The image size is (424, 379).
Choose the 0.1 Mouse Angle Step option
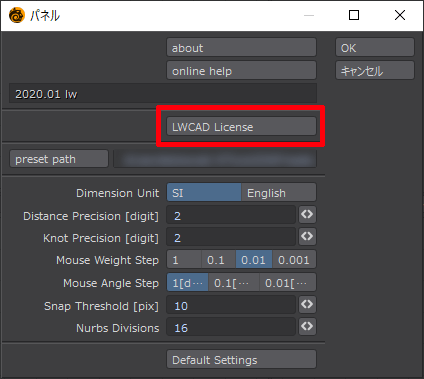click(x=234, y=283)
